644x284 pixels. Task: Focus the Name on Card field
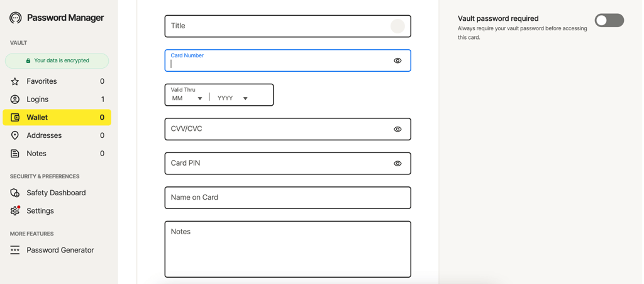pyautogui.click(x=287, y=198)
